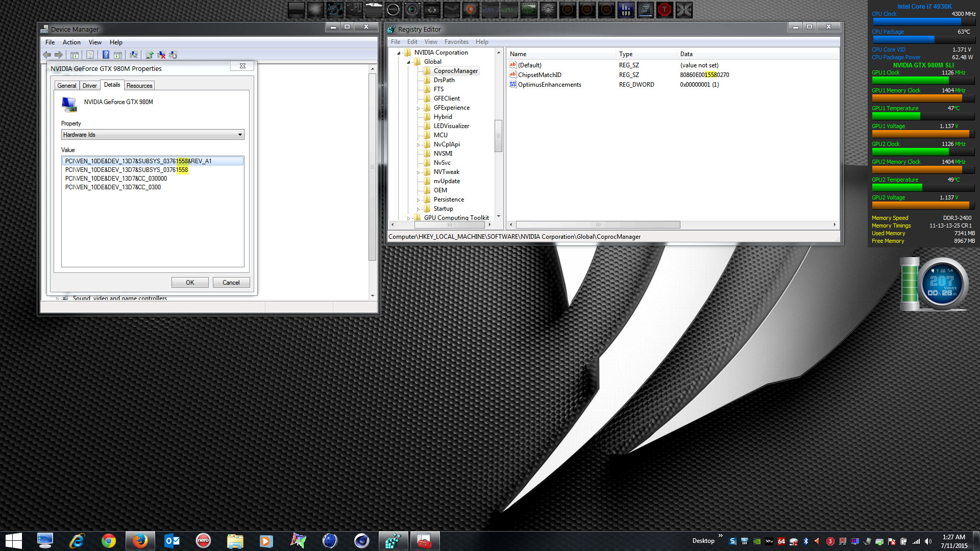Image resolution: width=980 pixels, height=551 pixels.
Task: Click Cancel in GTX 980M Properties
Action: [231, 283]
